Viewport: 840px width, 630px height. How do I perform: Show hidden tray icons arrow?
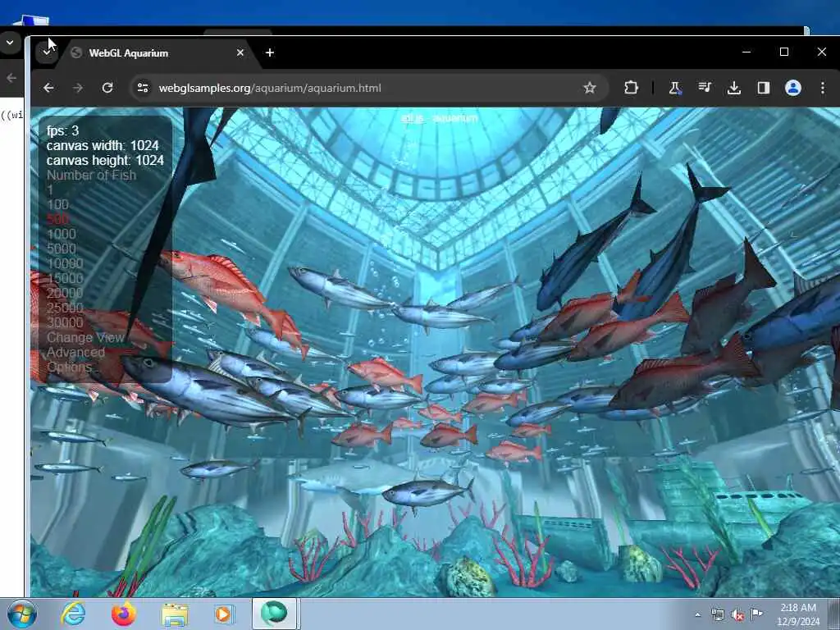tap(697, 615)
